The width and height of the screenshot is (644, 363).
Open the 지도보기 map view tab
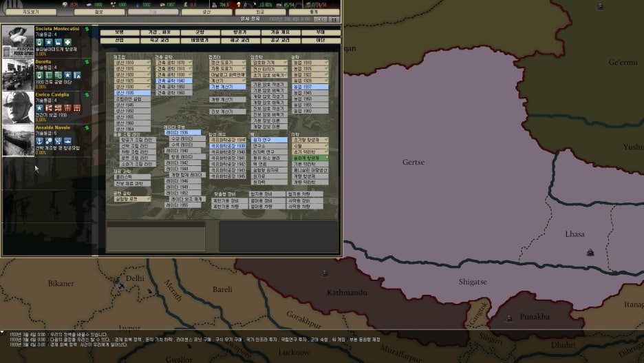(x=31, y=12)
